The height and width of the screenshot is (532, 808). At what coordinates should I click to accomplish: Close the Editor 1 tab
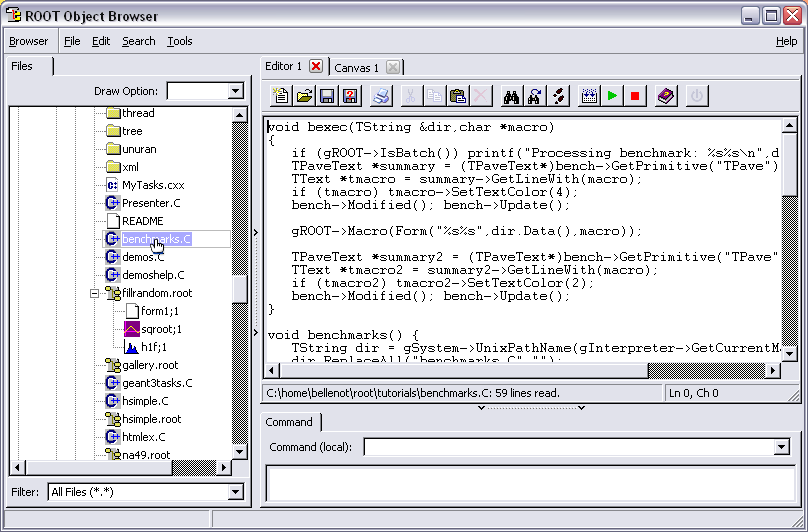316,66
